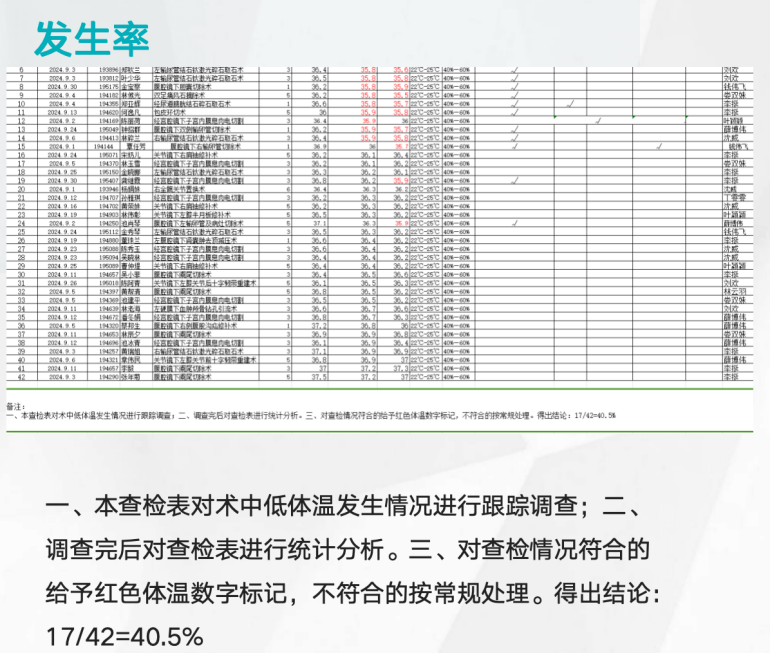Screen dimensions: 770x653
Task: Click the large 17/42=40.5% conclusion line
Action: [124, 637]
